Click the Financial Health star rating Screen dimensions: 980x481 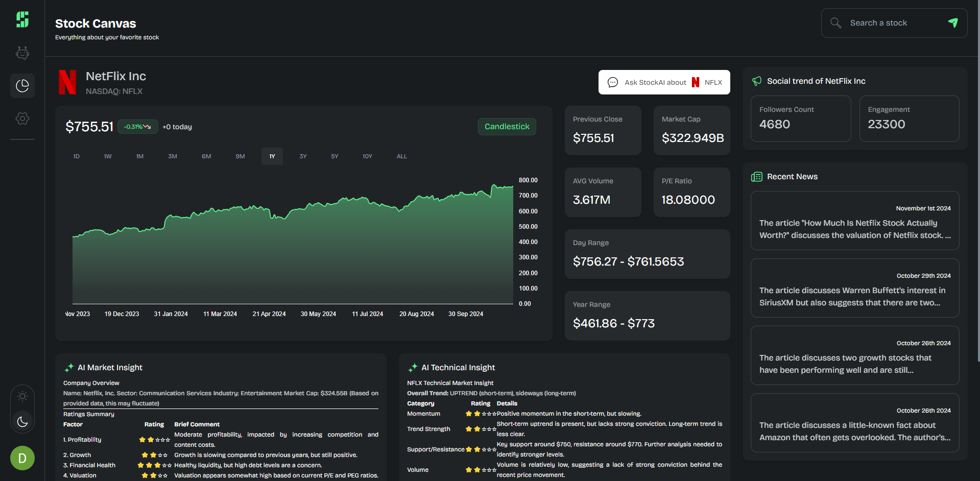coord(155,465)
